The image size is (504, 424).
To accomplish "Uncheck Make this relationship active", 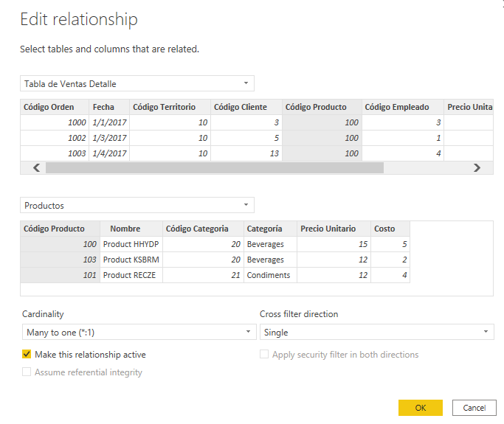I will pyautogui.click(x=27, y=355).
